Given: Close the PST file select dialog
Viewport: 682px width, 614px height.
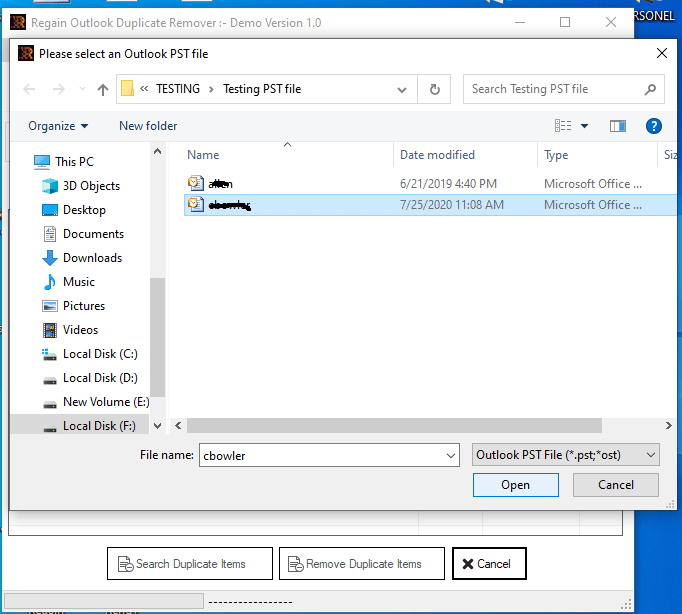Looking at the screenshot, I should [662, 53].
